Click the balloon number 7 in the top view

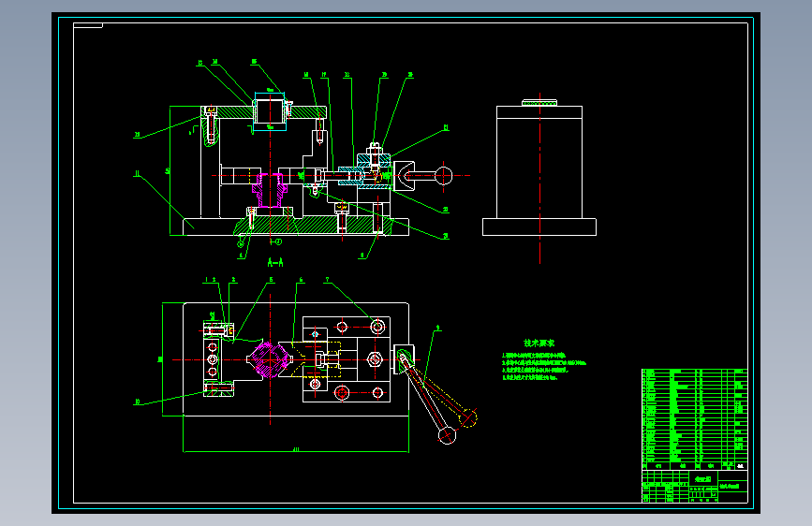(x=327, y=280)
